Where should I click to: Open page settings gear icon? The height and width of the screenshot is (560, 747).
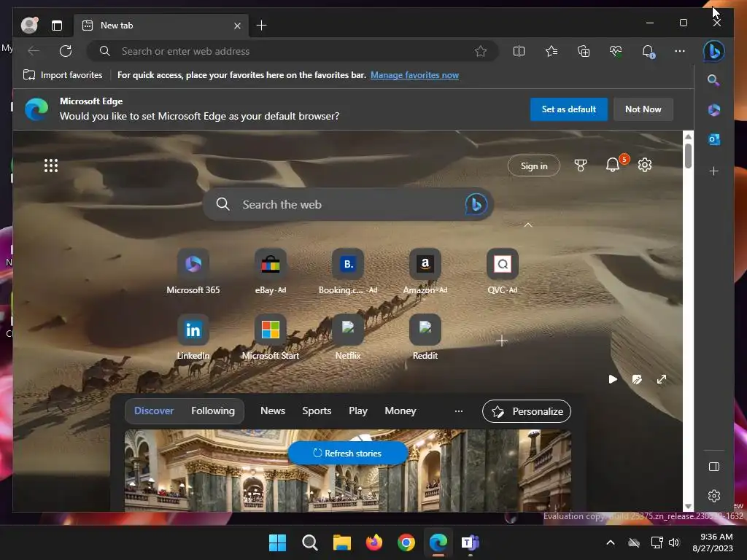645,166
